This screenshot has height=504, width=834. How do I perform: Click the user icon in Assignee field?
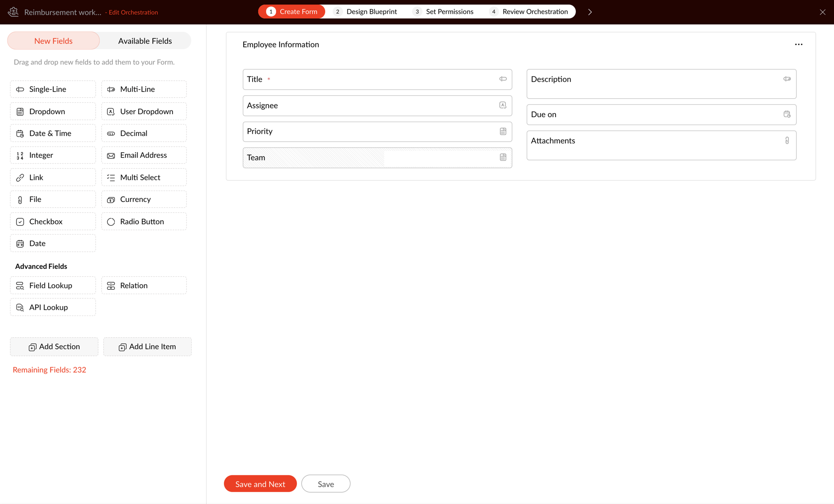(503, 105)
